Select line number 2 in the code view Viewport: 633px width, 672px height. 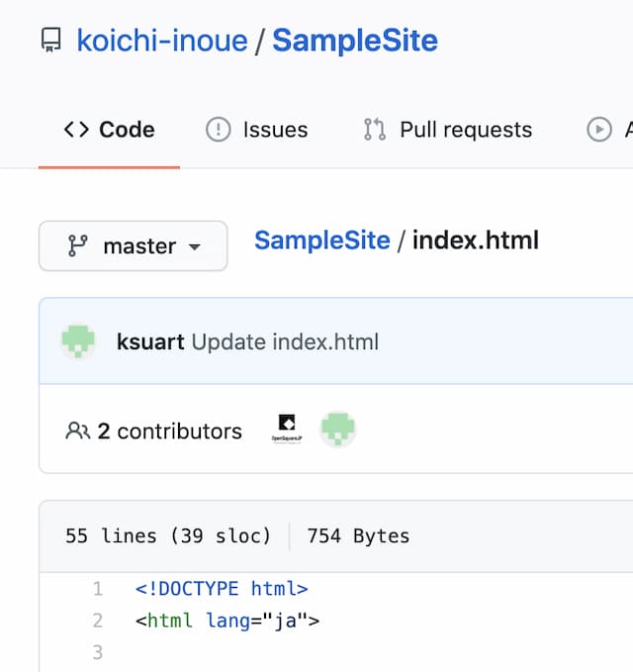point(98,621)
